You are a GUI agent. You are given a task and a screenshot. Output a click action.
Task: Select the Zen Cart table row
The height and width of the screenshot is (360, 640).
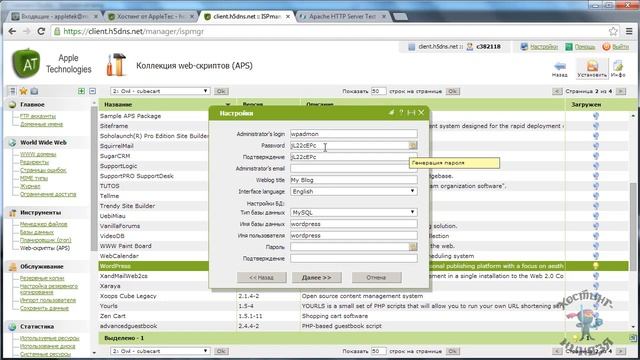coord(331,316)
